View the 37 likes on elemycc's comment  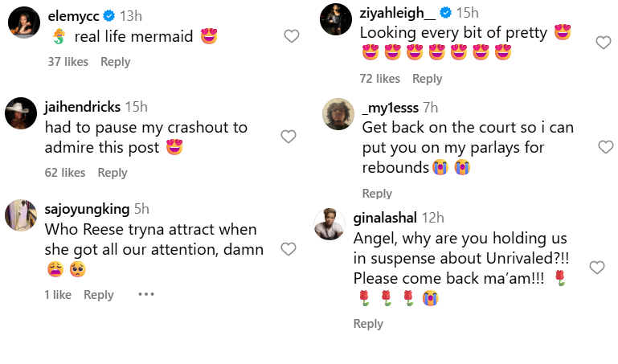click(x=66, y=62)
